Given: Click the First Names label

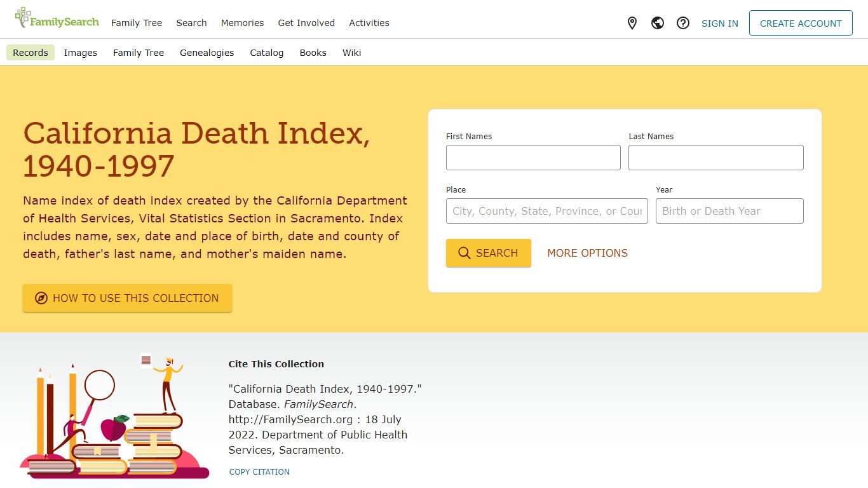Looking at the screenshot, I should [469, 137].
